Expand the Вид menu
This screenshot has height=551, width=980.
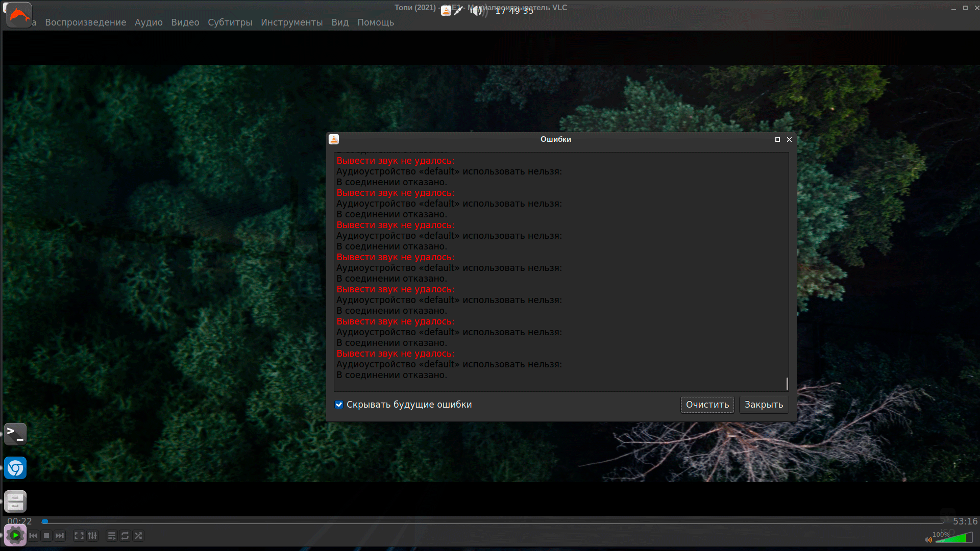pyautogui.click(x=339, y=22)
